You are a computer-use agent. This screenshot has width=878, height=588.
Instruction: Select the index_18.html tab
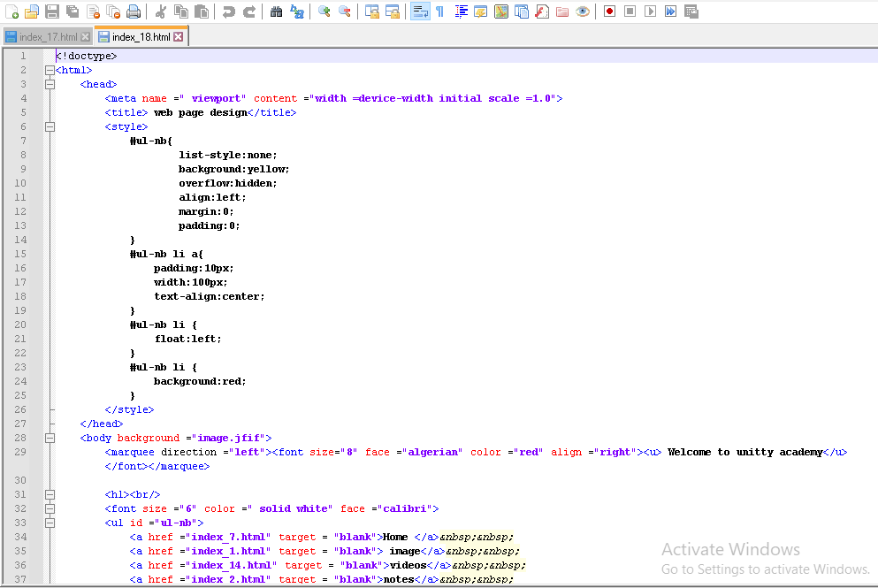pyautogui.click(x=141, y=37)
